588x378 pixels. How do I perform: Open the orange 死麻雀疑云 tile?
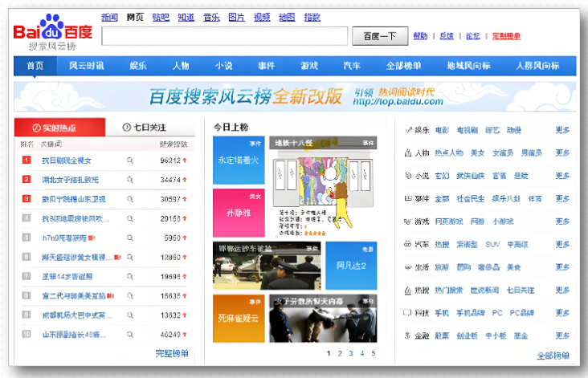(x=239, y=319)
